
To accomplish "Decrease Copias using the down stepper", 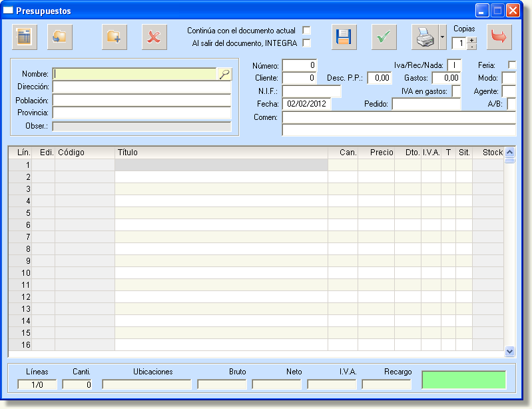I will [x=472, y=47].
